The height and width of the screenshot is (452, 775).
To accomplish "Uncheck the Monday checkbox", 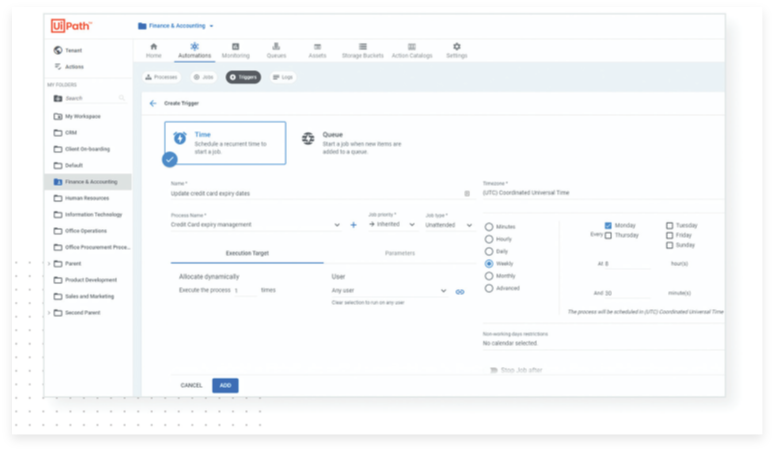I will click(x=608, y=225).
